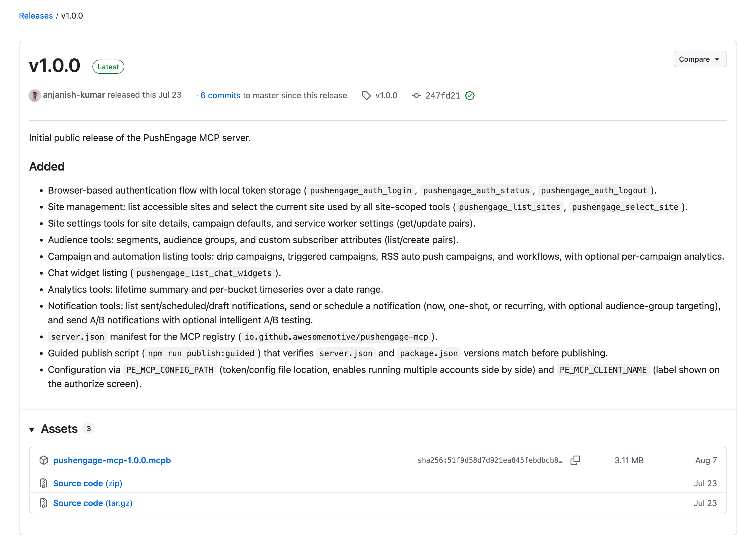Click the pushengage_auth_status code snippet

tap(476, 191)
